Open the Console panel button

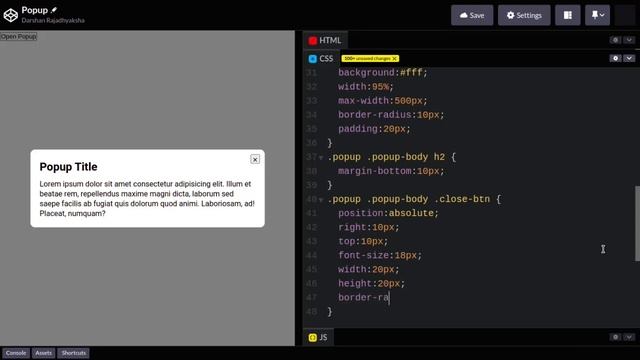[16, 353]
